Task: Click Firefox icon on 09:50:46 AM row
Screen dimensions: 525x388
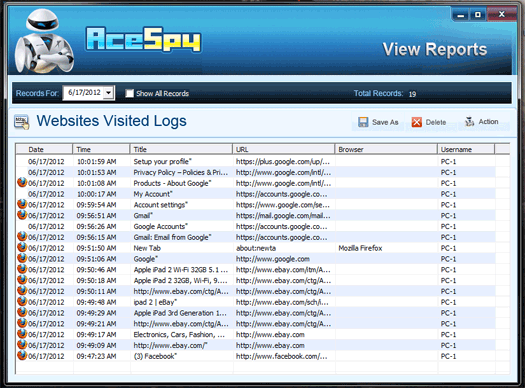Action: (22, 269)
